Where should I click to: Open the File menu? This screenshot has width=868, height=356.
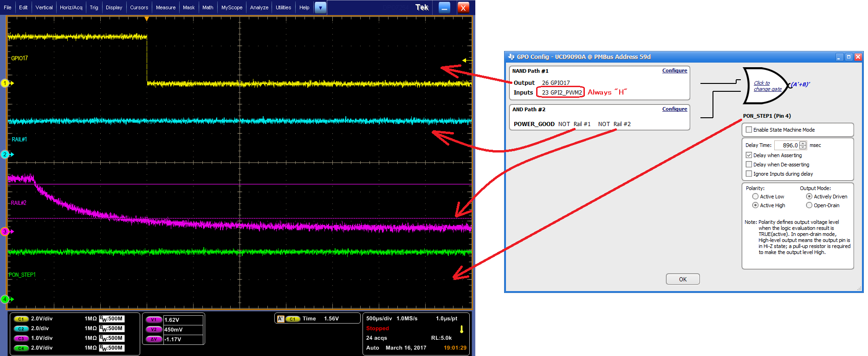point(7,7)
